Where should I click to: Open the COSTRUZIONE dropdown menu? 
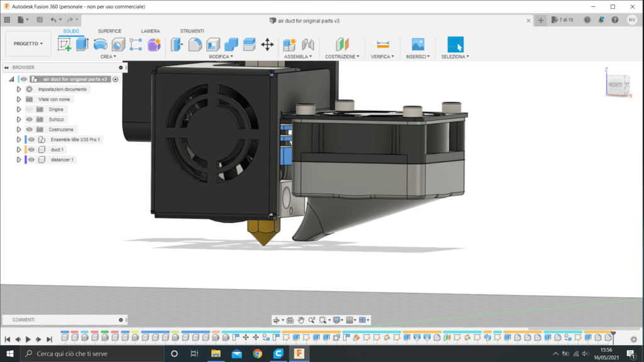click(x=342, y=57)
